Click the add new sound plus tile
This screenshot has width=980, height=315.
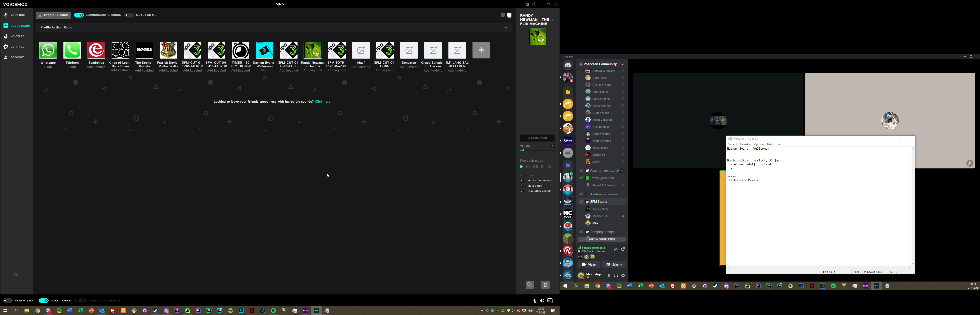[x=481, y=50]
